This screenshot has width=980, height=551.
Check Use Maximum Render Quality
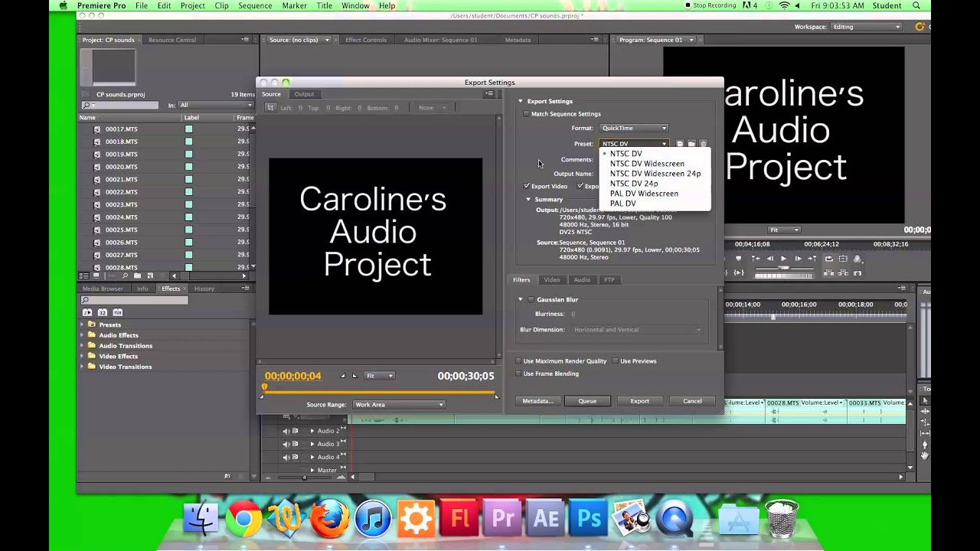tap(518, 361)
